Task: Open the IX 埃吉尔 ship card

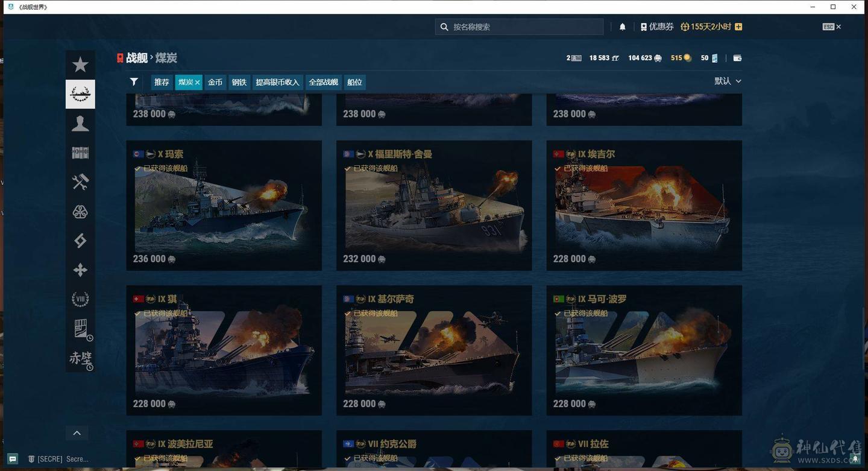Action: tap(644, 206)
